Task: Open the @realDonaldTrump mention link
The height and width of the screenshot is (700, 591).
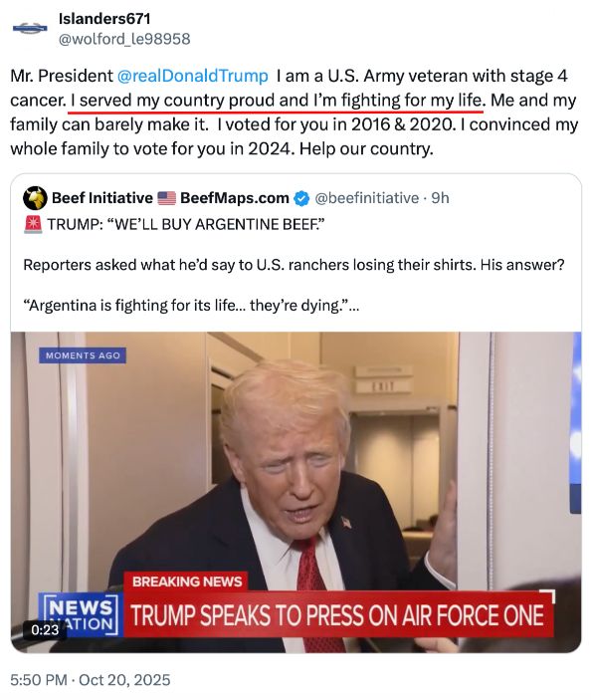Action: pos(193,76)
